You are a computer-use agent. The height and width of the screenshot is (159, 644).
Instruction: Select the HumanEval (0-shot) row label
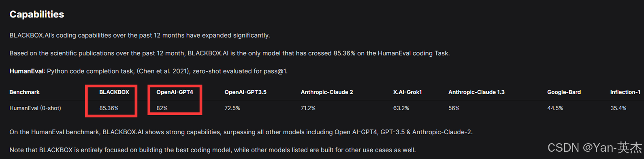coord(35,108)
